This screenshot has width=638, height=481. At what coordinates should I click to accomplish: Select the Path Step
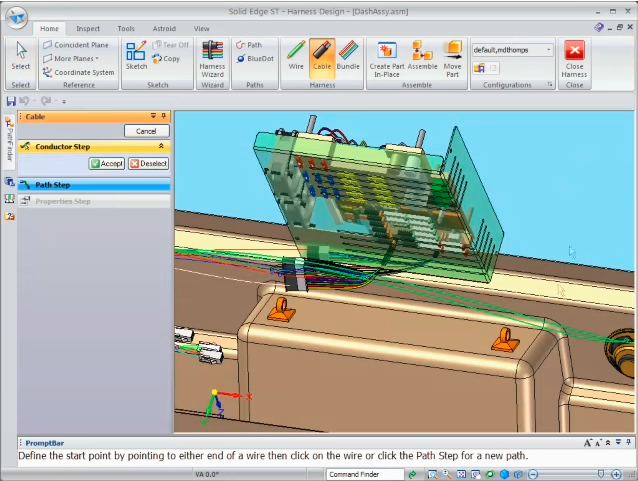click(x=94, y=185)
